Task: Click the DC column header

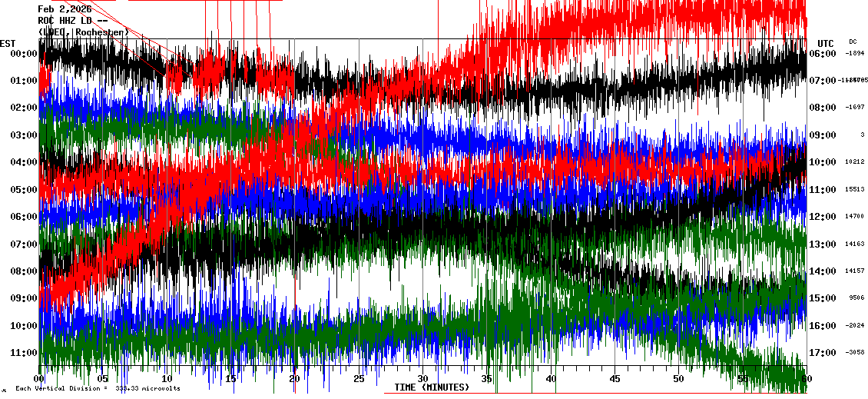Action: tap(853, 42)
